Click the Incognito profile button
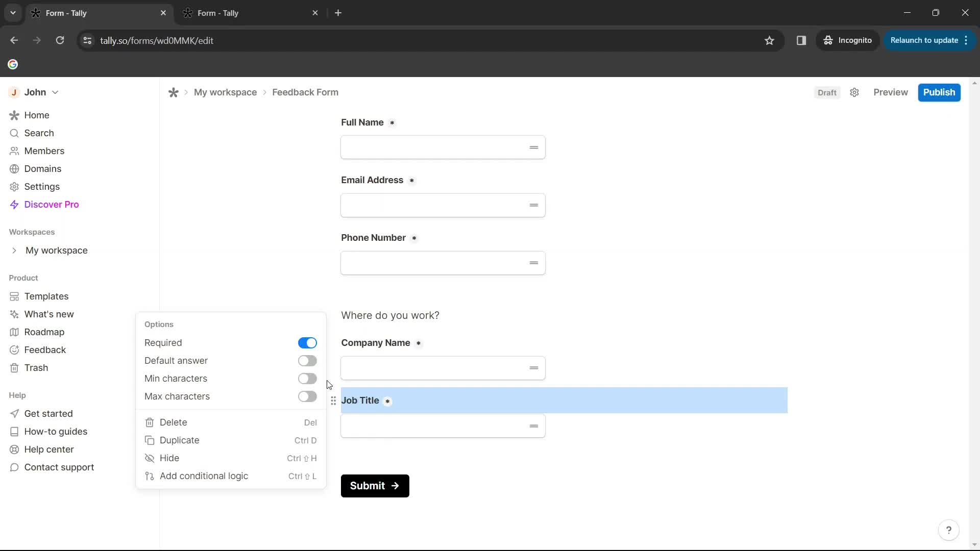980x551 pixels. [x=848, y=40]
